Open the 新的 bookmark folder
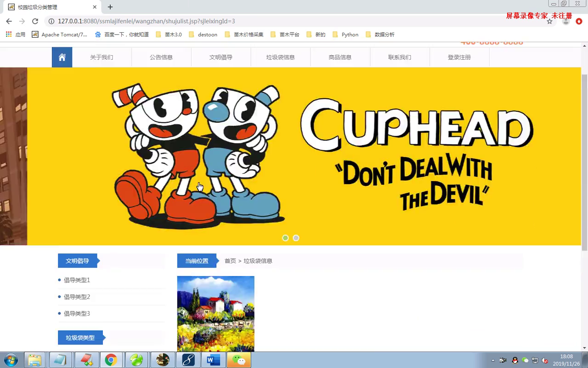The width and height of the screenshot is (588, 368). (x=316, y=34)
